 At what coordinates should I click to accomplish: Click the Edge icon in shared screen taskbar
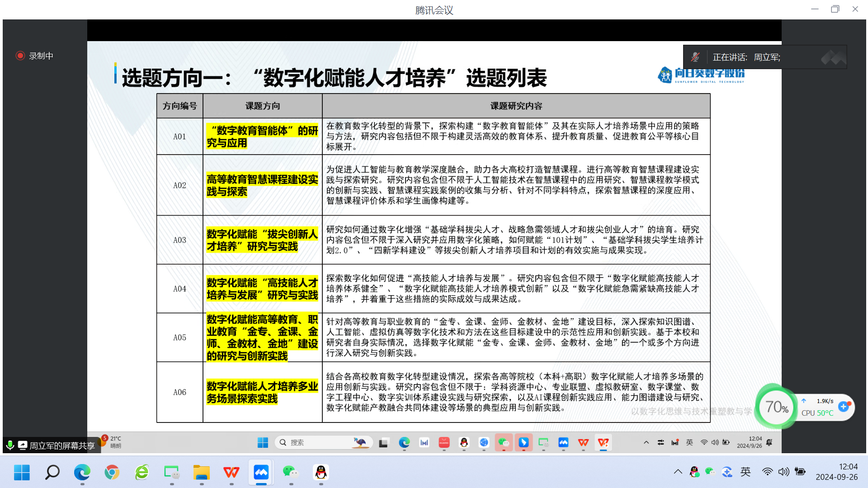[x=404, y=442]
